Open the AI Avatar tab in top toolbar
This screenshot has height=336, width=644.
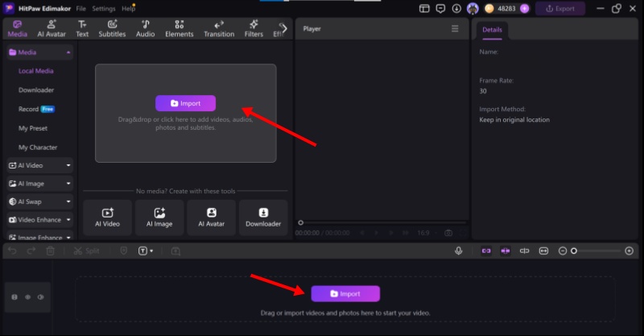click(52, 29)
